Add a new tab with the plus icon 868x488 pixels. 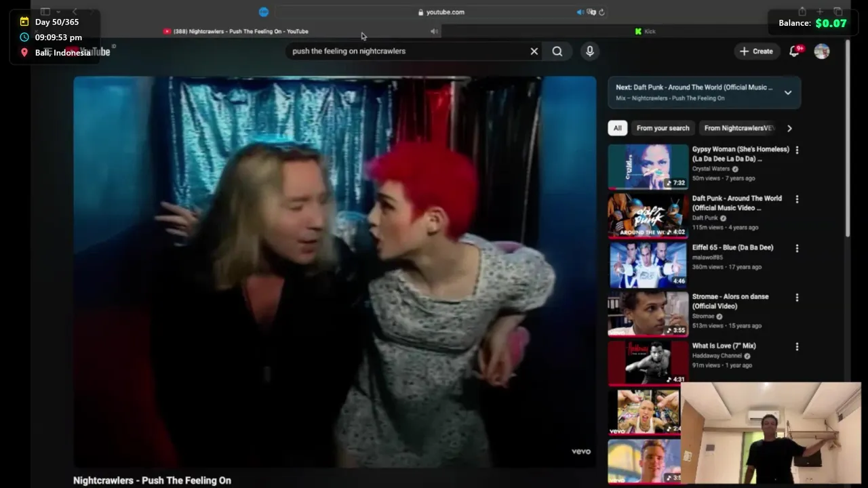820,12
